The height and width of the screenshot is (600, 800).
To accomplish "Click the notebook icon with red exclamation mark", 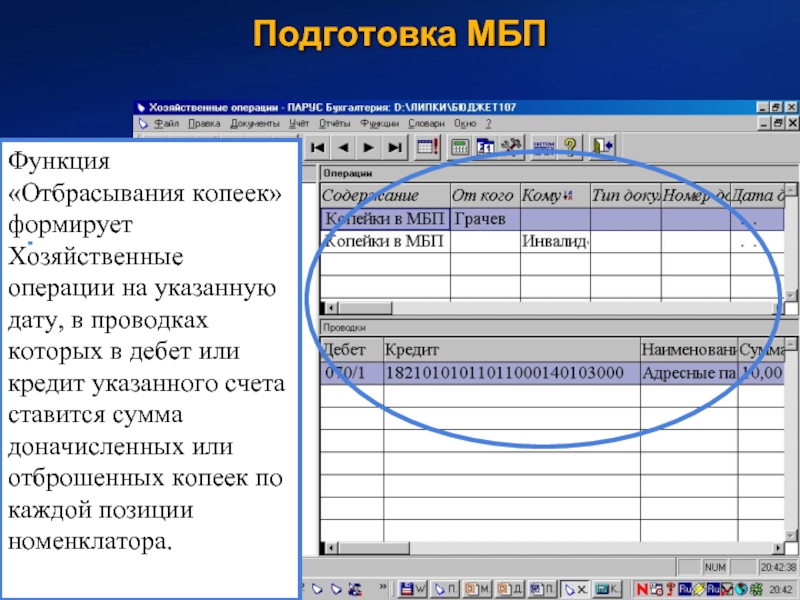I will click(x=427, y=147).
